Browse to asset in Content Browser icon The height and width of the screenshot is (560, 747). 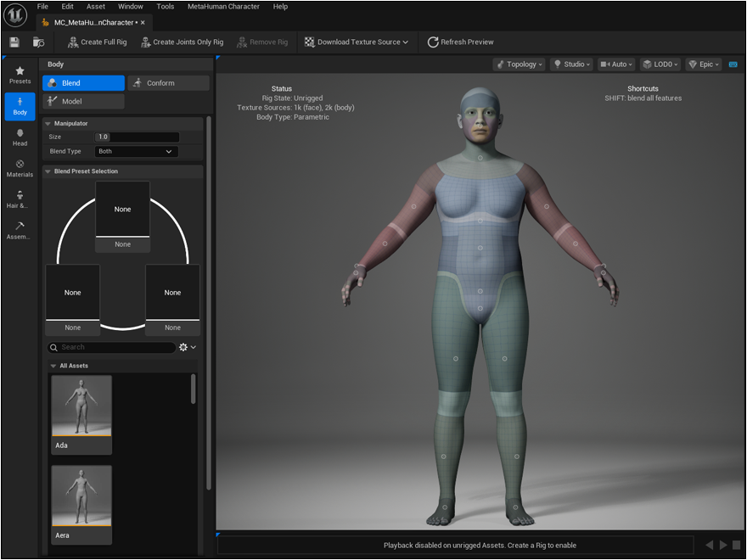(x=38, y=42)
